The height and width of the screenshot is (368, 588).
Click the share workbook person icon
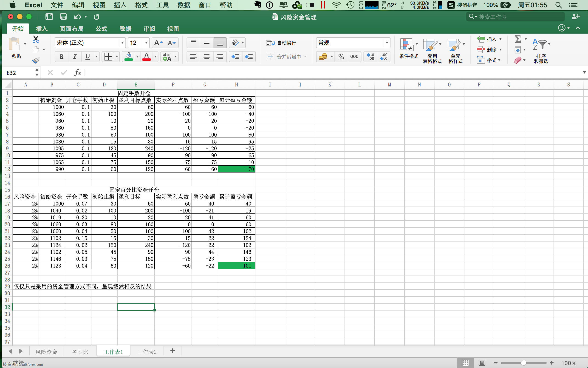coord(576,17)
